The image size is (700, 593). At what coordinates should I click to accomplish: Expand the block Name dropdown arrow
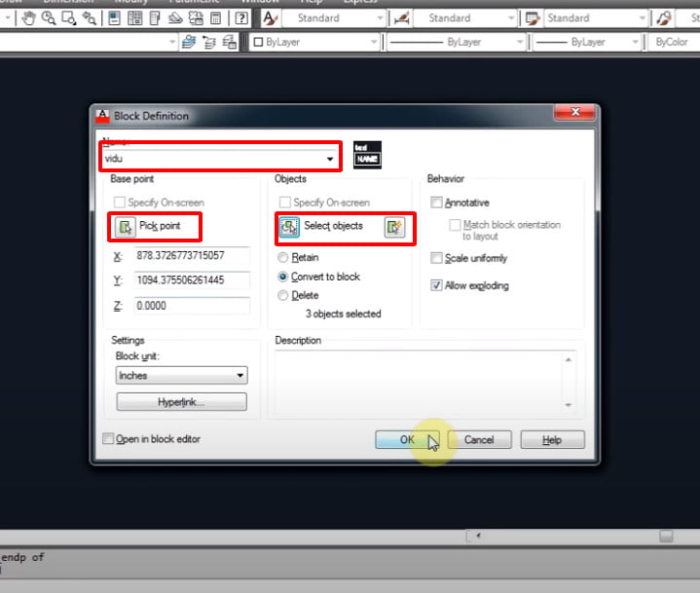pyautogui.click(x=330, y=159)
